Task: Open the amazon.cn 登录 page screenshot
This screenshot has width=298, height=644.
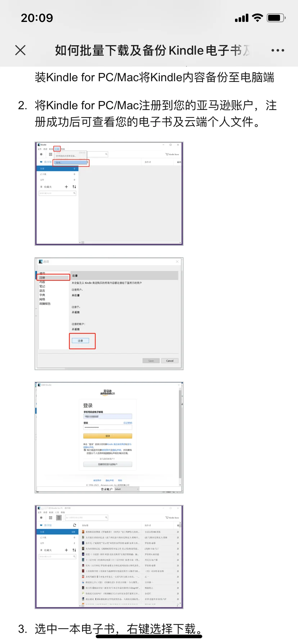Action: 109,437
